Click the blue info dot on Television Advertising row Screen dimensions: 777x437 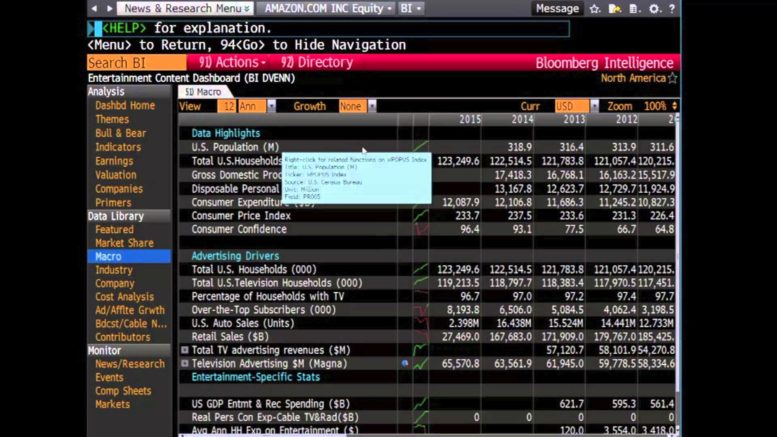coord(405,364)
